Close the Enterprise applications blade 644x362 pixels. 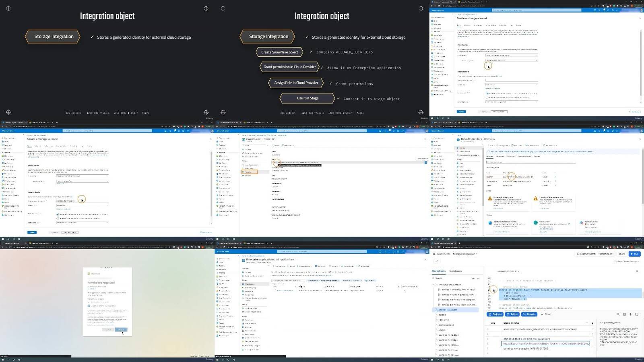click(425, 259)
